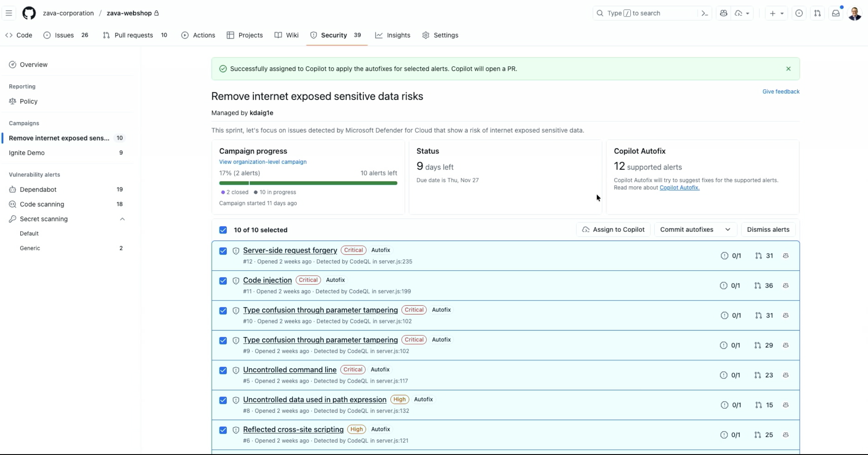Open the Commit autofixes dropdown arrow

(x=728, y=229)
